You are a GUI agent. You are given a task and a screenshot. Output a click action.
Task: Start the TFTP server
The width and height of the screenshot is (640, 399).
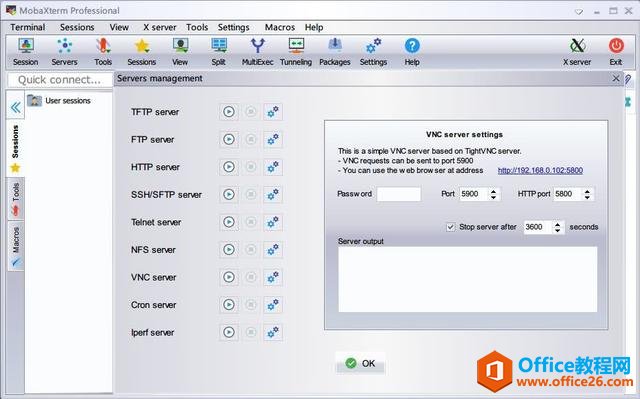(229, 112)
